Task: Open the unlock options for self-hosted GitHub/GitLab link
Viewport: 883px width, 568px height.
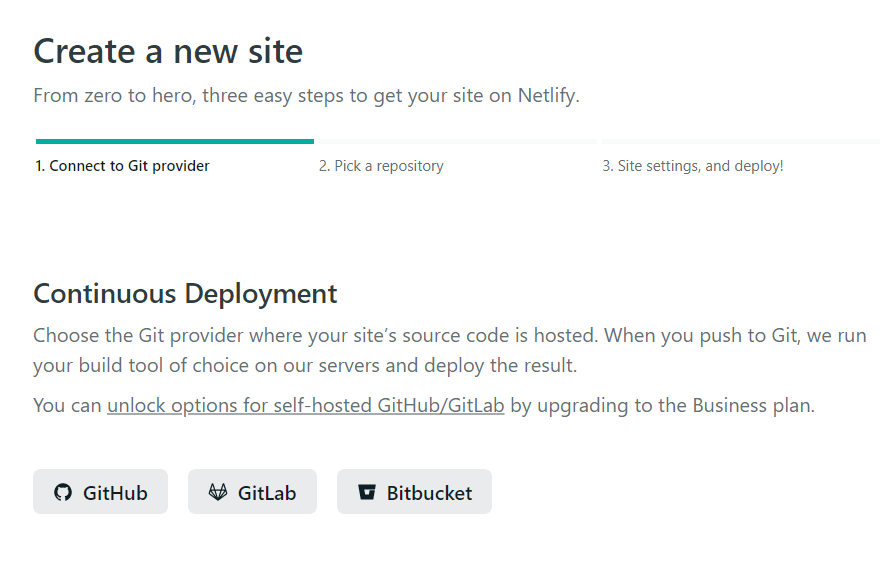Action: click(x=306, y=405)
